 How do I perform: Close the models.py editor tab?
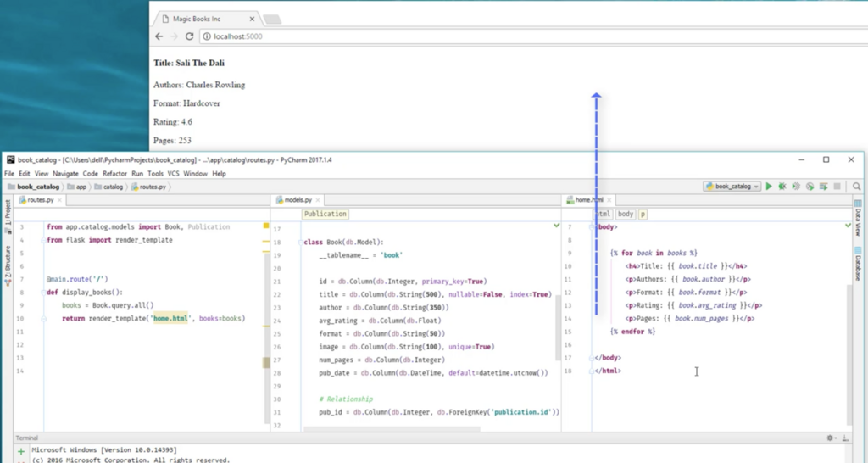tap(318, 200)
